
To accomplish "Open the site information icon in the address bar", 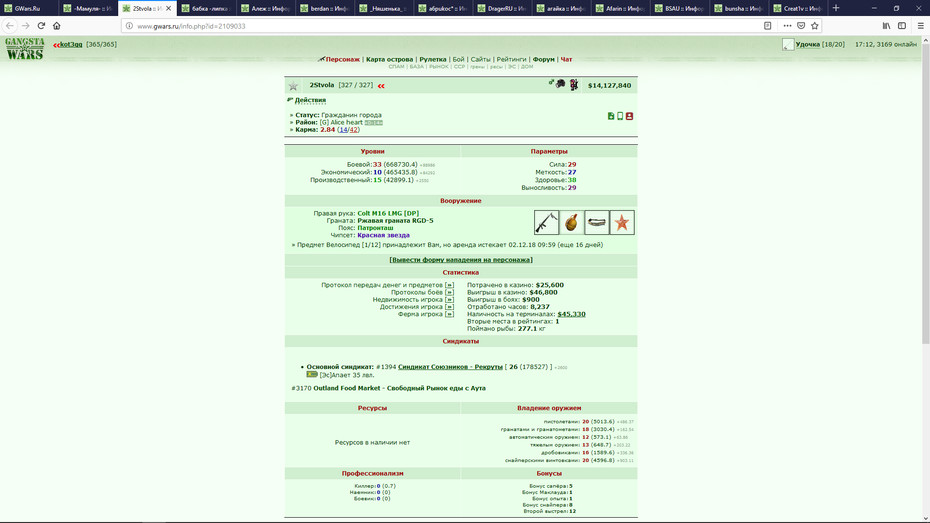I will point(129,26).
